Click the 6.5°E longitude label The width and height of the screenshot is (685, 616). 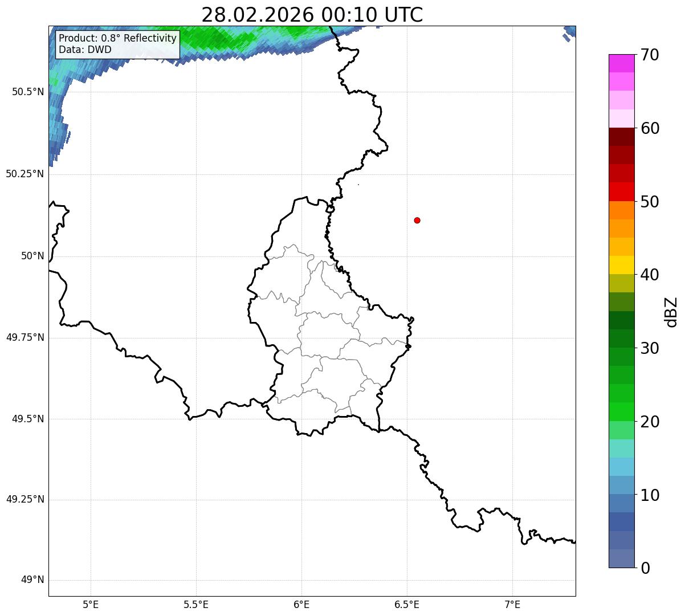pos(407,605)
